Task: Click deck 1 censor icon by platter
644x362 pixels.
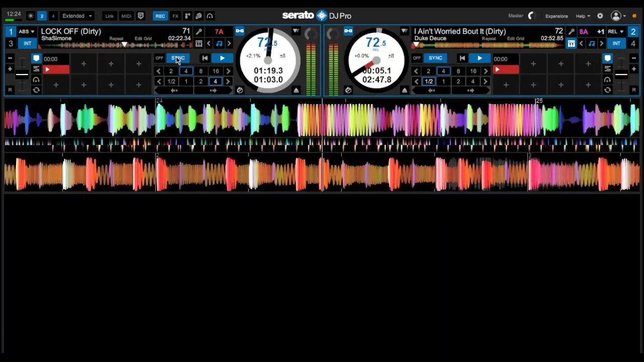Action: click(x=240, y=90)
